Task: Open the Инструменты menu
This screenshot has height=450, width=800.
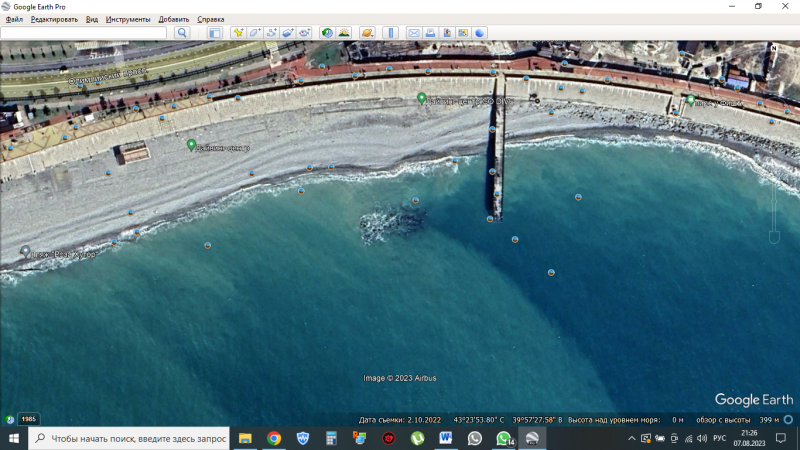Action: coord(128,19)
